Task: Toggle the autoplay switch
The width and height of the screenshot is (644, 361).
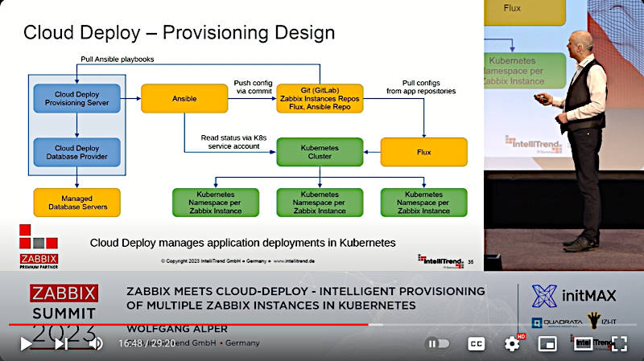Action: pyautogui.click(x=438, y=343)
